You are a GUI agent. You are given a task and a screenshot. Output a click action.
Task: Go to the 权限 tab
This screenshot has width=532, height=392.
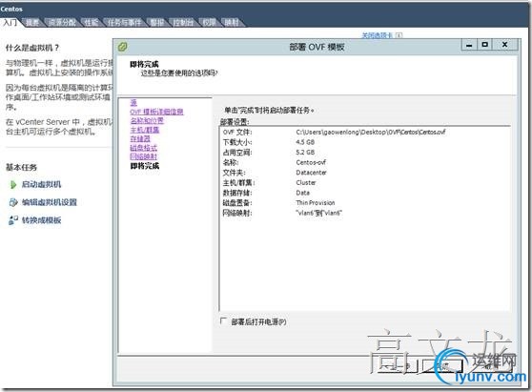(x=209, y=22)
